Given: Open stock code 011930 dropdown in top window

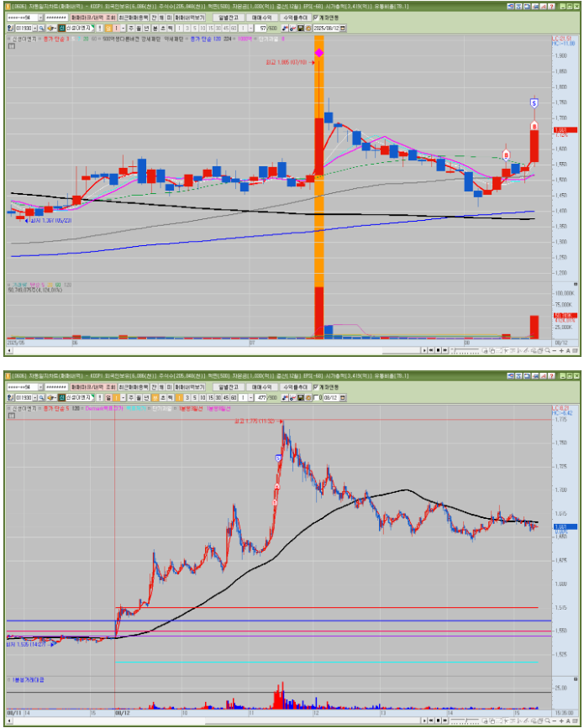Looking at the screenshot, I should (x=34, y=29).
